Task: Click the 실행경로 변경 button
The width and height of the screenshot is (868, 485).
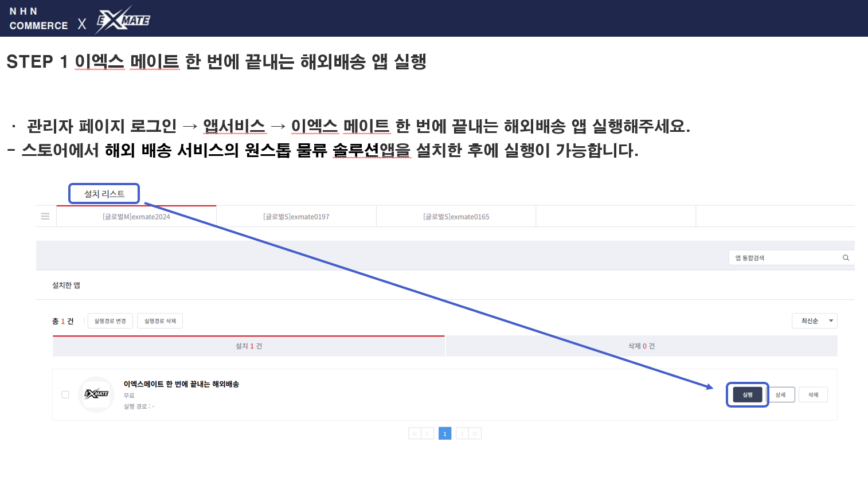Action: tap(110, 321)
